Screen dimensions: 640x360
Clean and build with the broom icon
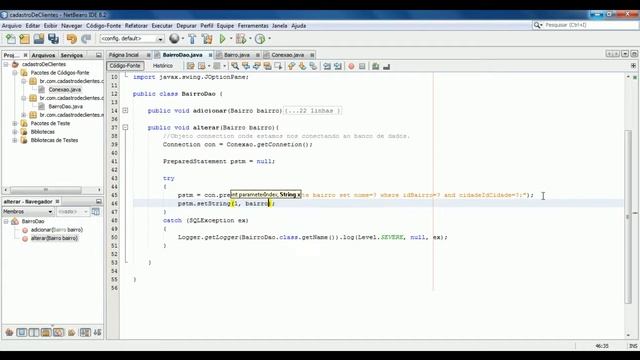[x=207, y=39]
